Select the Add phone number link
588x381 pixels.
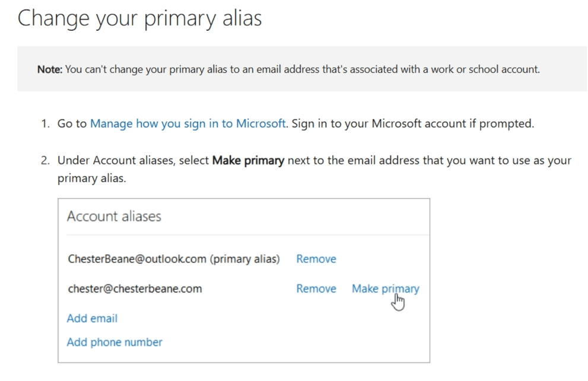[115, 342]
